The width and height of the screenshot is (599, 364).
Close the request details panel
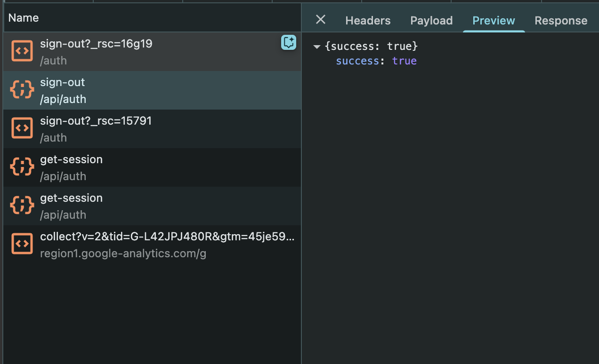pyautogui.click(x=321, y=20)
